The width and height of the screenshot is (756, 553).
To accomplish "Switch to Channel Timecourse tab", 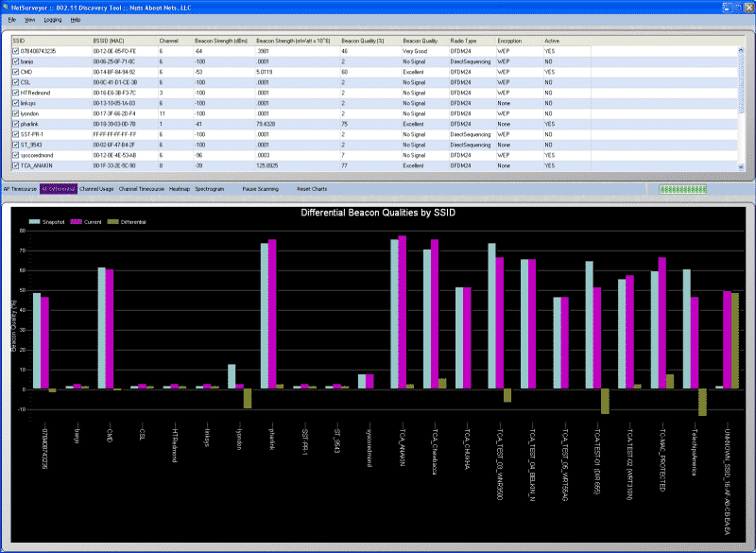I will (x=142, y=189).
